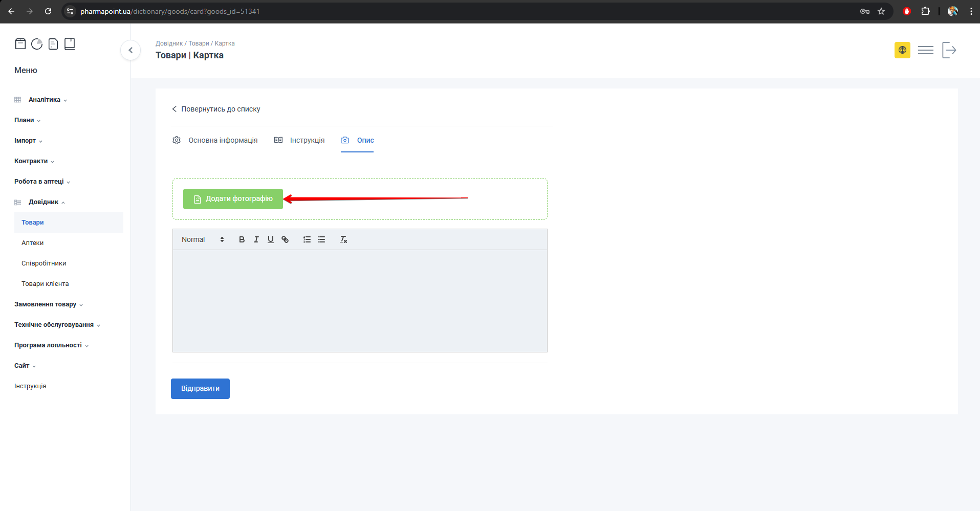Expand the Аналітика menu section
Screen dimensions: 980x511
(x=45, y=100)
